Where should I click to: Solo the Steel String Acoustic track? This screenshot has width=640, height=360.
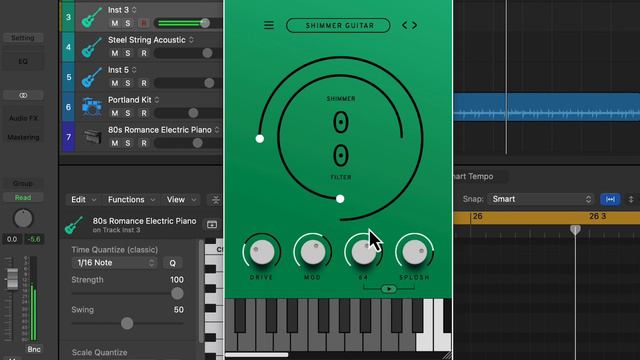(x=128, y=53)
